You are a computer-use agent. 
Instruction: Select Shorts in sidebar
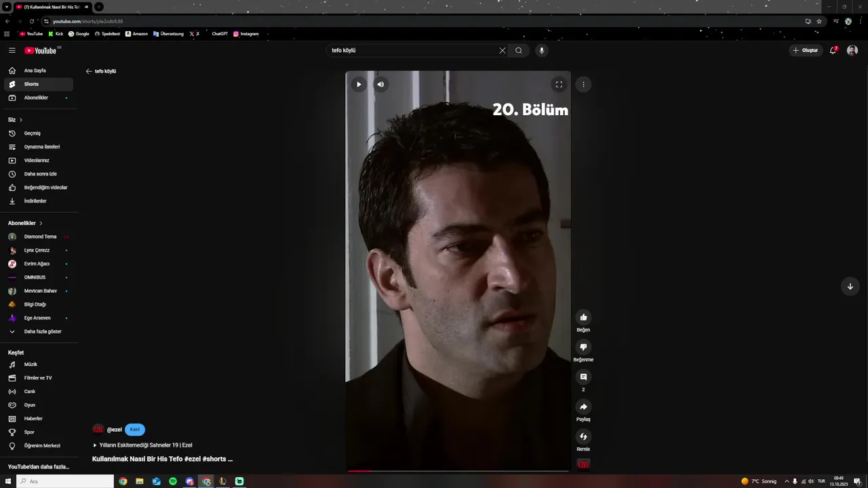[39, 84]
